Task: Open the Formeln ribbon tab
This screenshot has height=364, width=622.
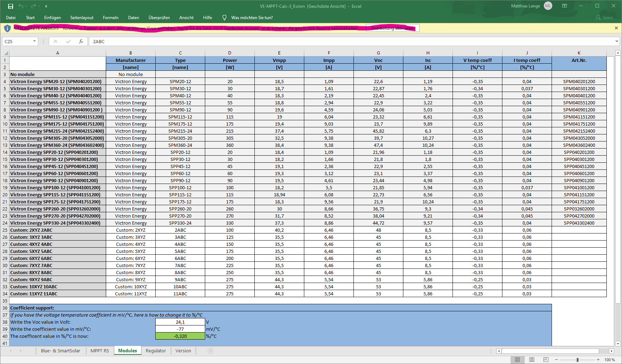Action: [111, 18]
